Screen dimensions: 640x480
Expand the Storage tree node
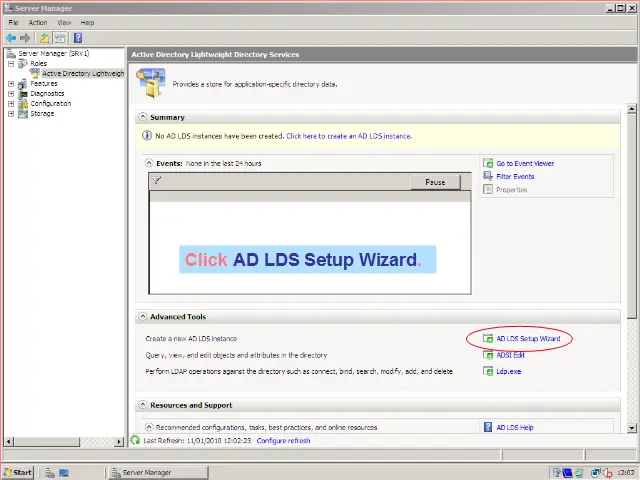pos(11,113)
